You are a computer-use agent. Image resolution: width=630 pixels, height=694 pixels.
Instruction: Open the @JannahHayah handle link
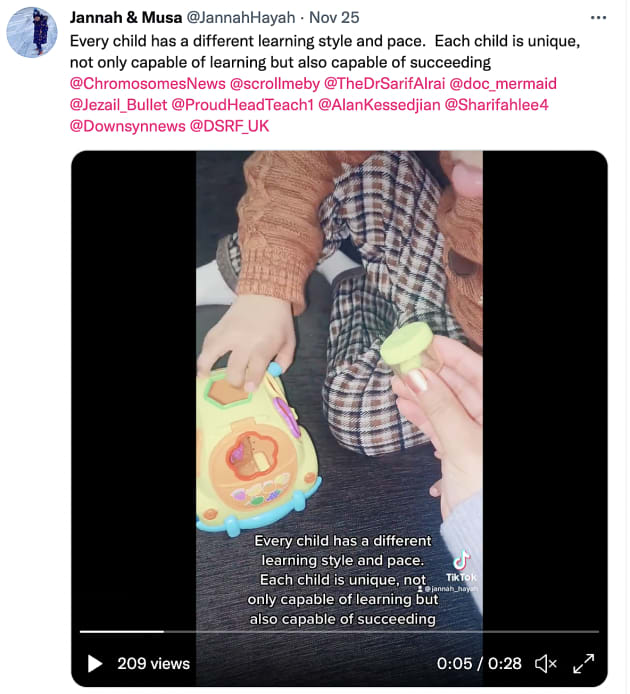pos(240,18)
